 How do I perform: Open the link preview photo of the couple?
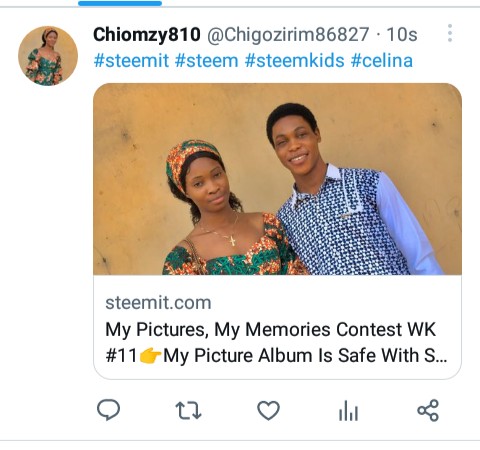coord(277,179)
